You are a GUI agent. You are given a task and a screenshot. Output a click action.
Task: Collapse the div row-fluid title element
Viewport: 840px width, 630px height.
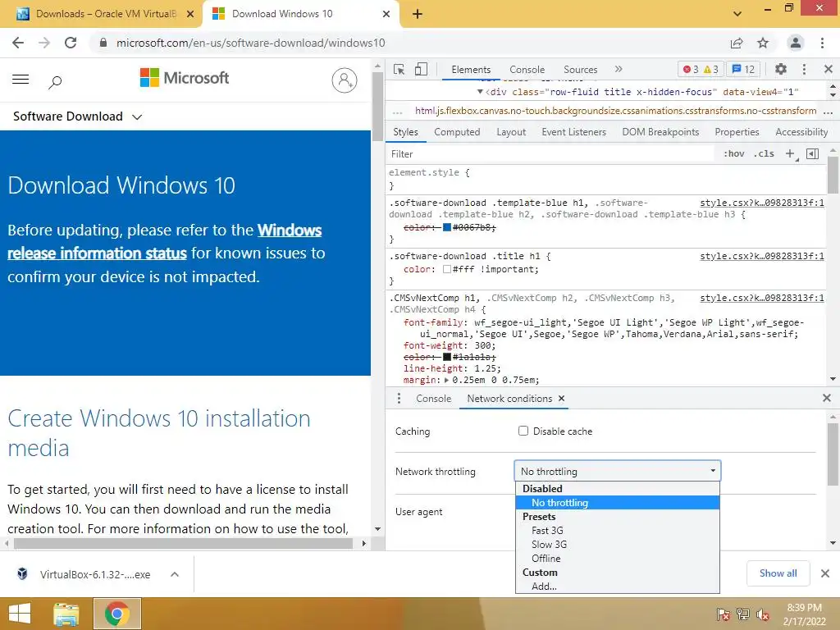pos(480,92)
